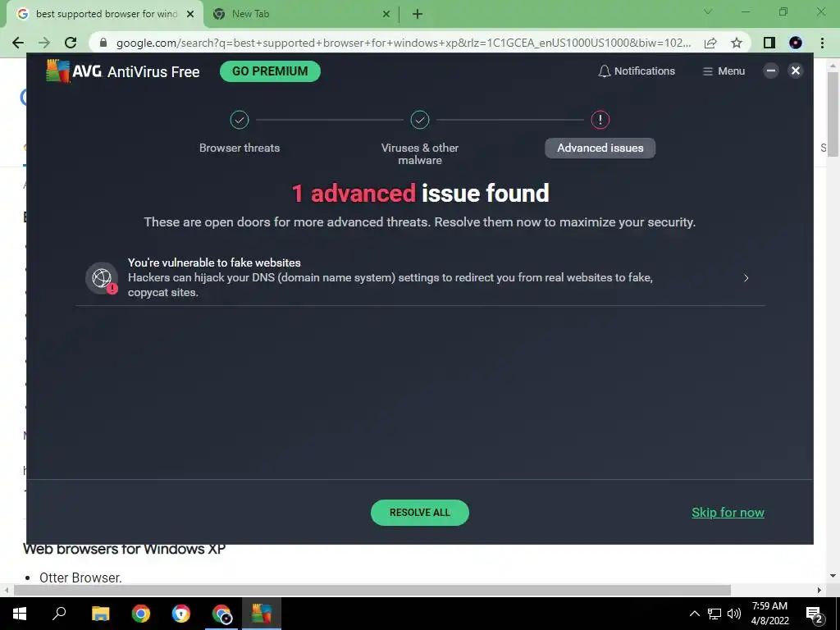Go back in Chrome
Image resolution: width=840 pixels, height=630 pixels.
[x=18, y=43]
